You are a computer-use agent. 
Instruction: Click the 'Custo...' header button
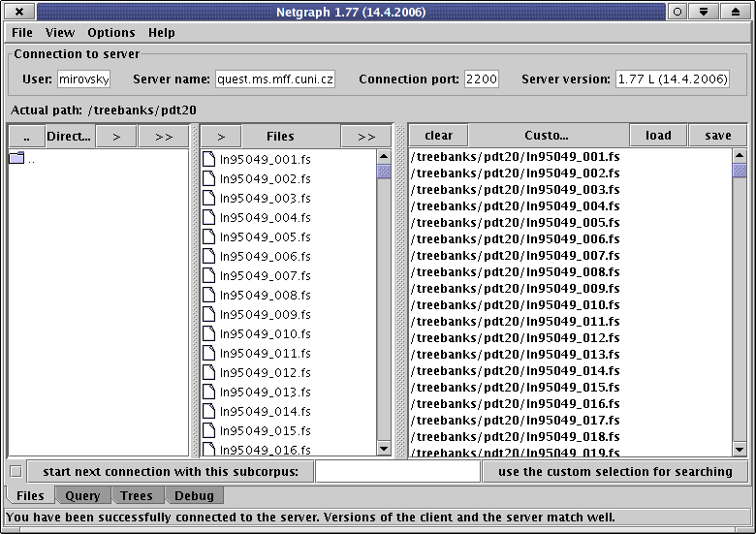click(x=547, y=136)
